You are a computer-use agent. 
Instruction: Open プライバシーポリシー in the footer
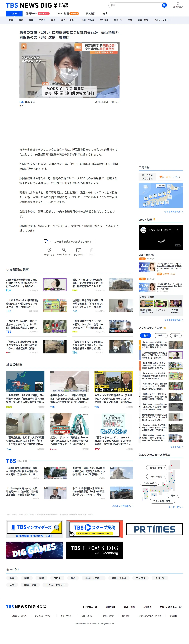click(x=44, y=616)
